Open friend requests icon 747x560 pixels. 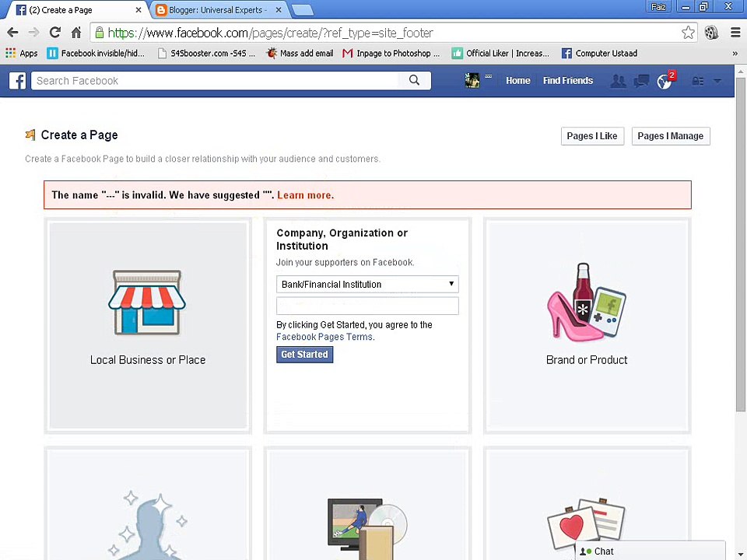click(x=618, y=81)
